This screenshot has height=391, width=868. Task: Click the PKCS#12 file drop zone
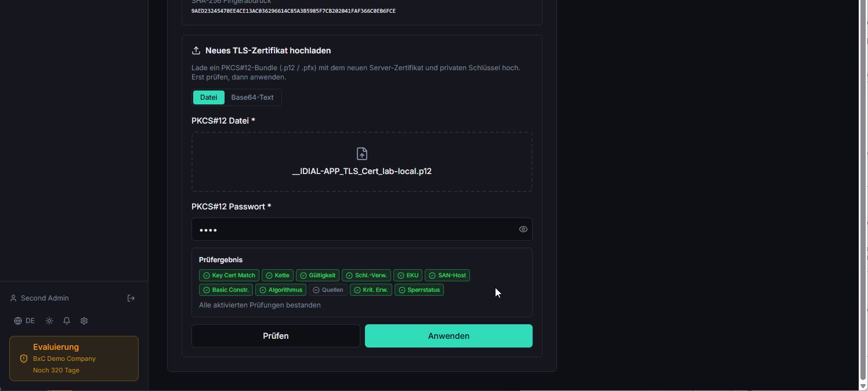coord(362,162)
